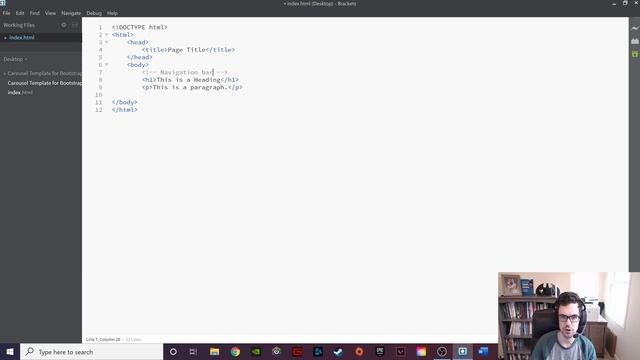This screenshot has width=640, height=360.
Task: Click the green update notification icon
Action: [x=635, y=54]
